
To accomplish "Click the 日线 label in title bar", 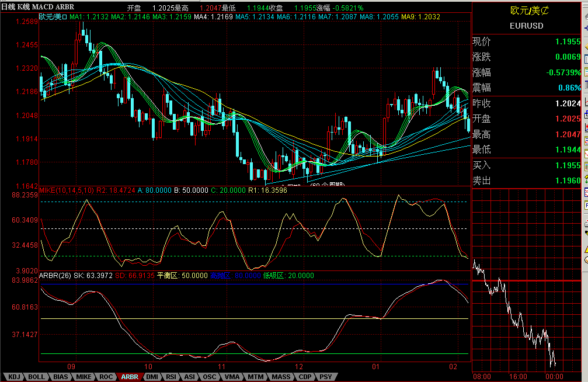I will click(8, 7).
